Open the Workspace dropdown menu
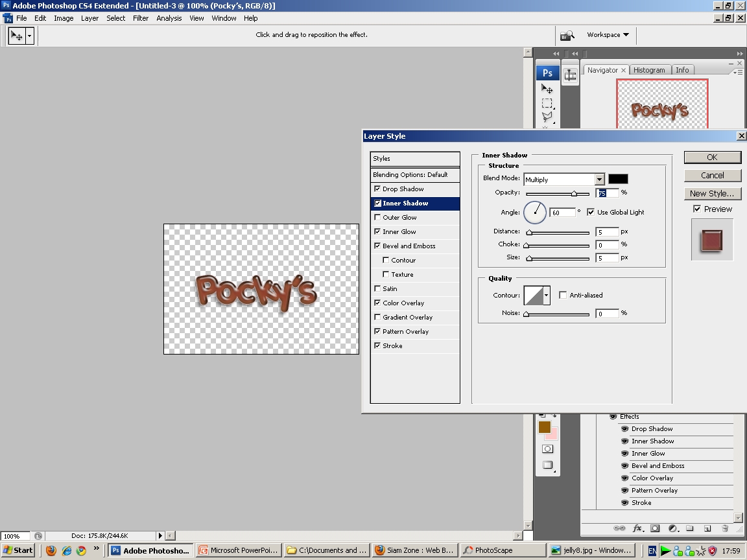Image resolution: width=747 pixels, height=560 pixels. coord(608,35)
